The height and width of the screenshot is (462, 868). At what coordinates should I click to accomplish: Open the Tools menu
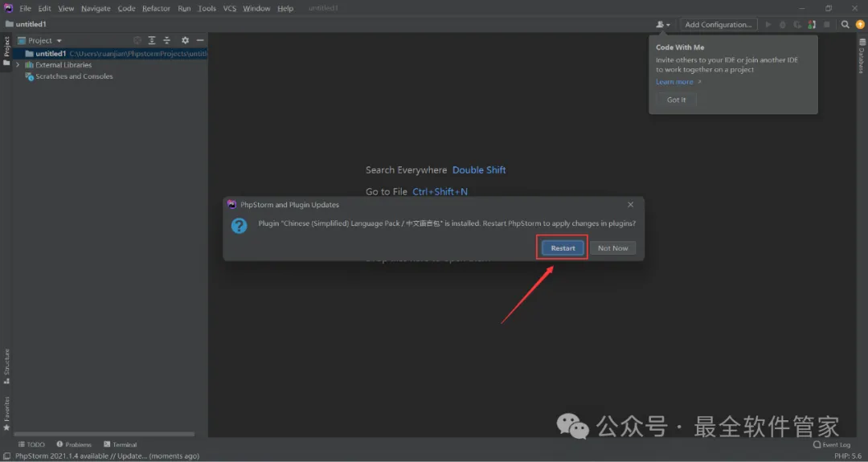click(207, 8)
